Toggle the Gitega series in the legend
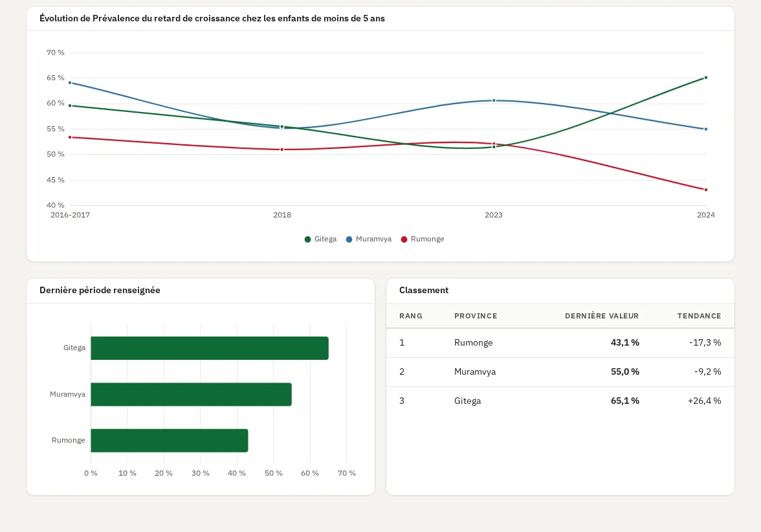This screenshot has height=532, width=761. coord(320,239)
